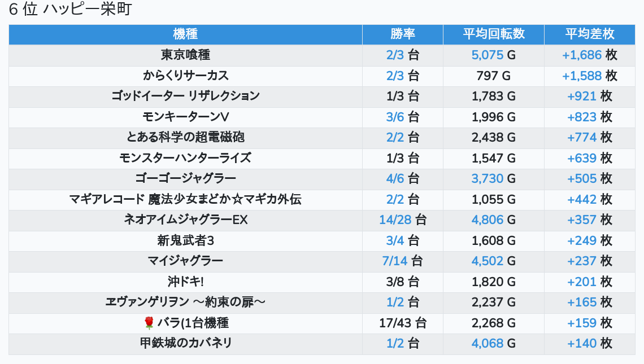Select the からくりサーカス machine name

185,76
